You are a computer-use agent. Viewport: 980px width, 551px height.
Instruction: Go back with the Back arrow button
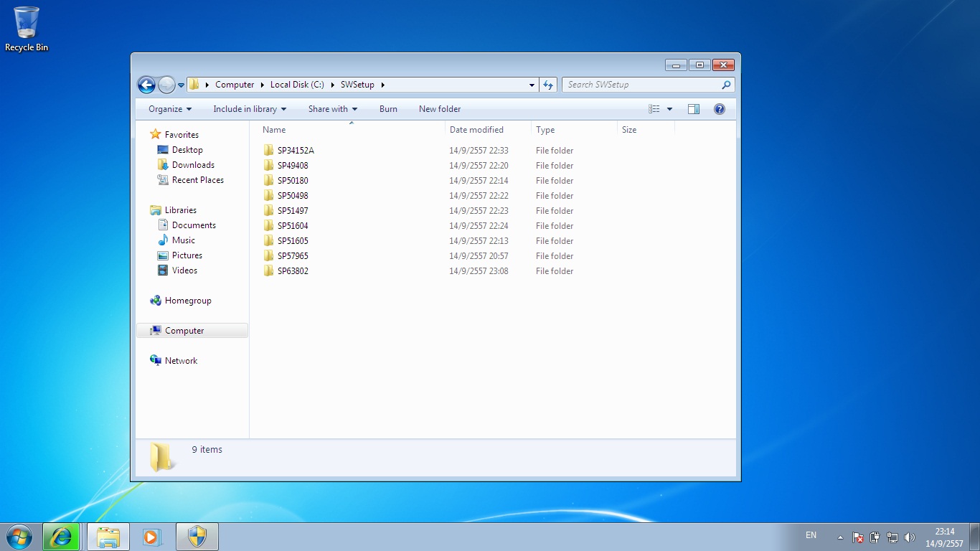(146, 85)
